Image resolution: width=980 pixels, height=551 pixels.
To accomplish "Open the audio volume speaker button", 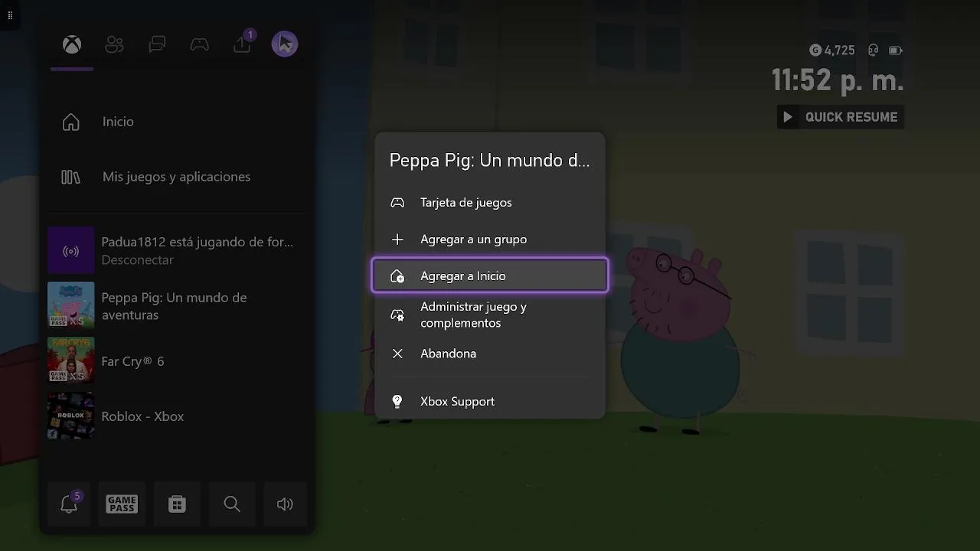I will [x=285, y=504].
